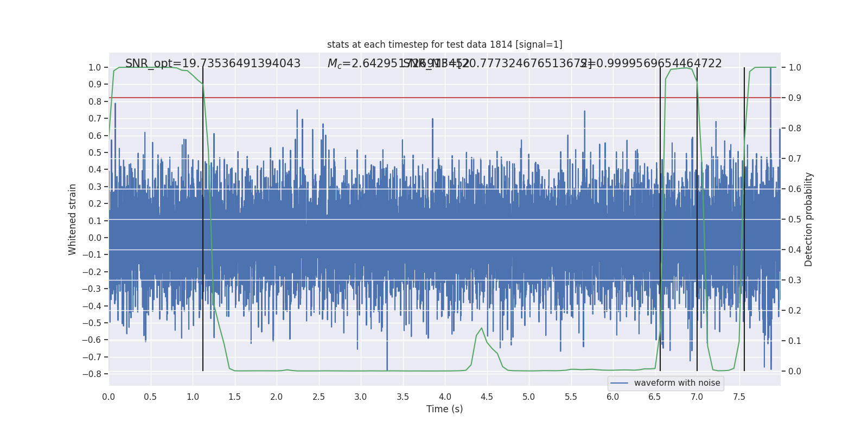Click the 'waveform with noise' legend label
868x434 pixels.
point(676,383)
